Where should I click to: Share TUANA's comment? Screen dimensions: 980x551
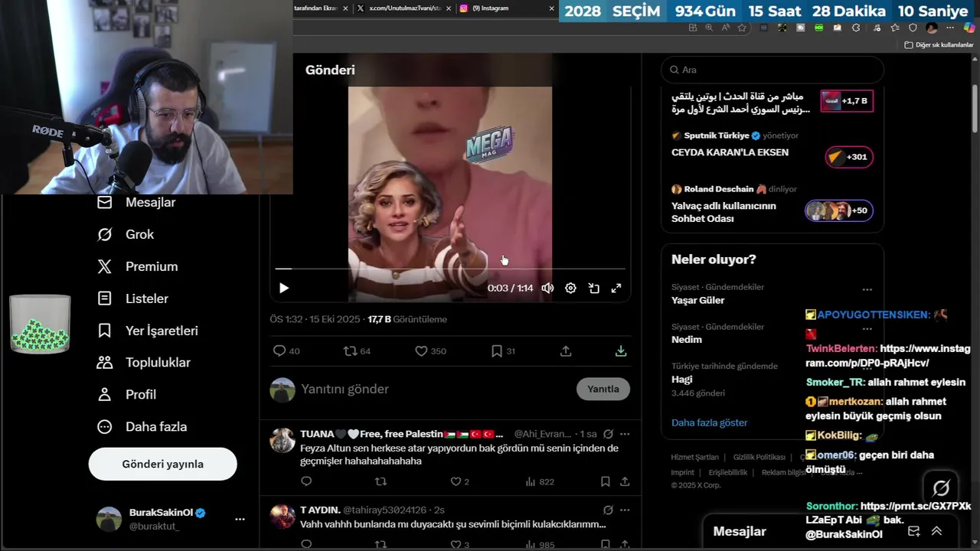[625, 481]
